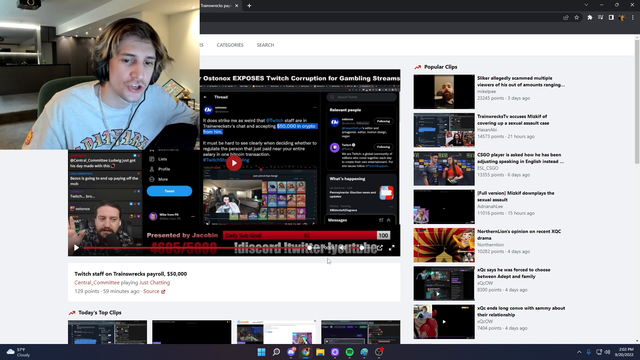Click the microphone tray icon

coord(589,352)
